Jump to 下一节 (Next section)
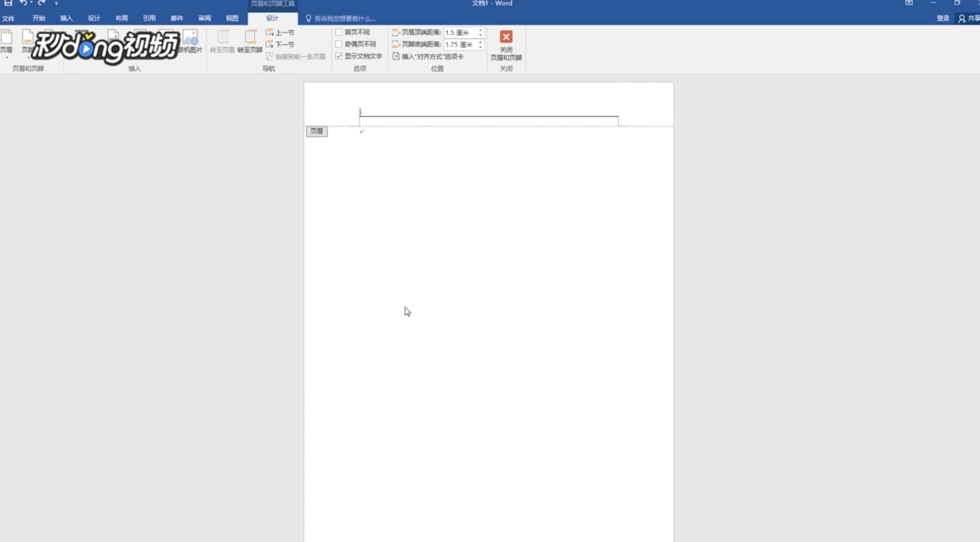This screenshot has height=542, width=980. coord(280,44)
